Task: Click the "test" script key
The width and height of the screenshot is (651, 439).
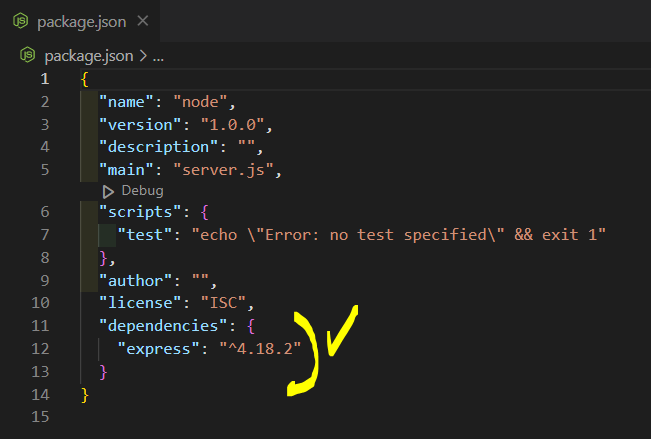Action: coord(145,235)
